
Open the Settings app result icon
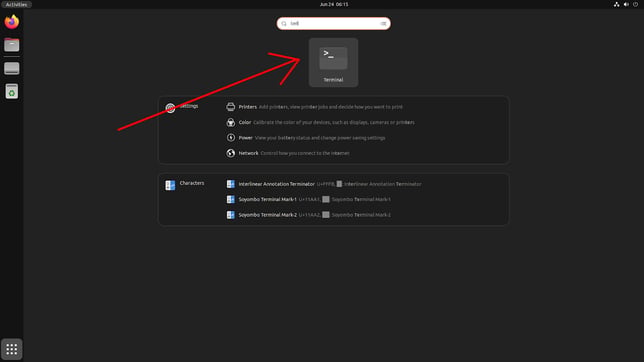[x=170, y=108]
